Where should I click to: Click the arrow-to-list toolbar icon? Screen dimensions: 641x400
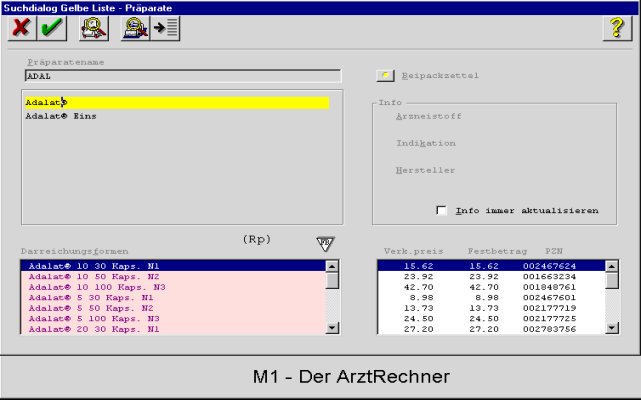click(165, 28)
